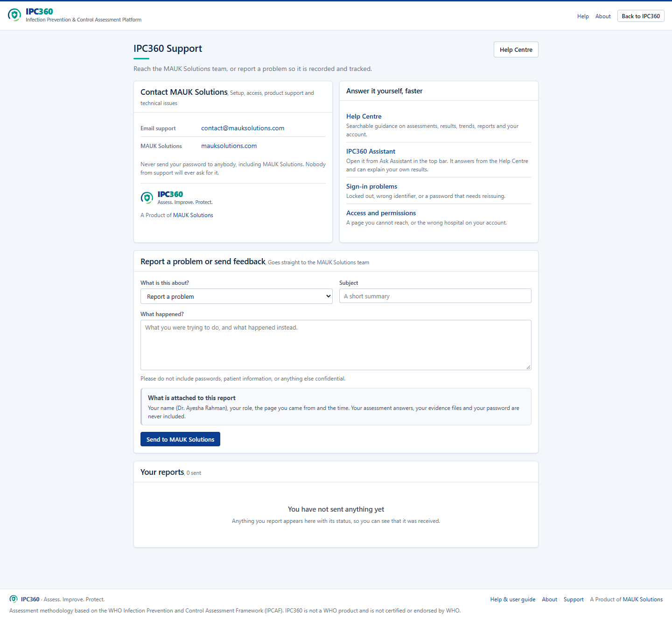
Task: Click the IPC360 shield logo in header
Action: click(14, 15)
